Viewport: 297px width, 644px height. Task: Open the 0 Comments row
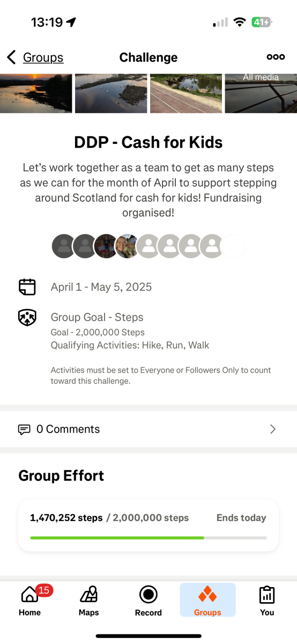[x=148, y=429]
